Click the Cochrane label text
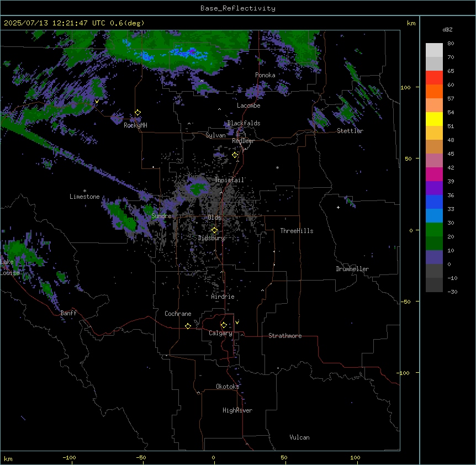 pos(178,314)
